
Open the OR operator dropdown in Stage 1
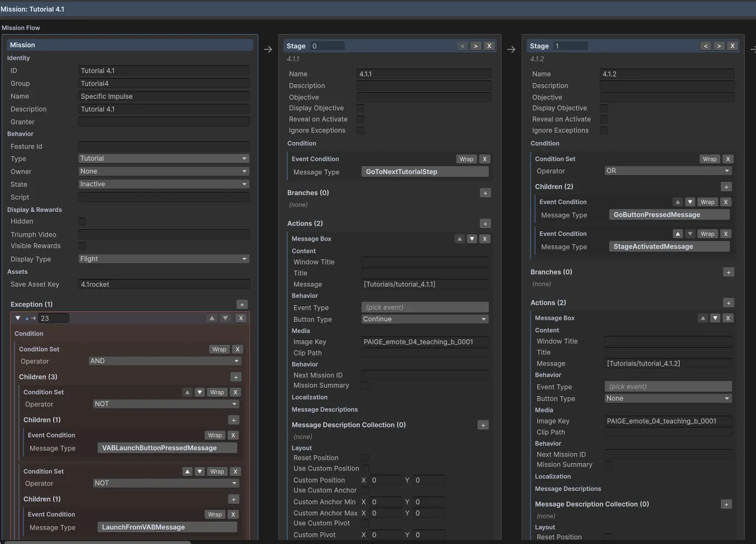(x=668, y=171)
